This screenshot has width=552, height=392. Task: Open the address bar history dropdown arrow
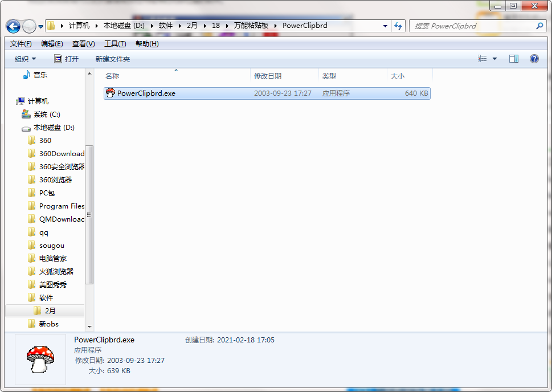pos(385,26)
